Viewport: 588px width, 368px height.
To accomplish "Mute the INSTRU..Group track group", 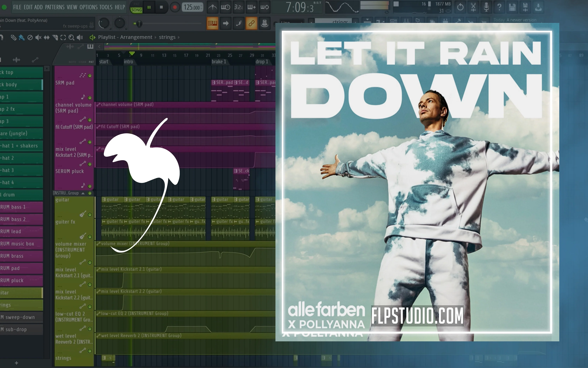I will coord(90,193).
